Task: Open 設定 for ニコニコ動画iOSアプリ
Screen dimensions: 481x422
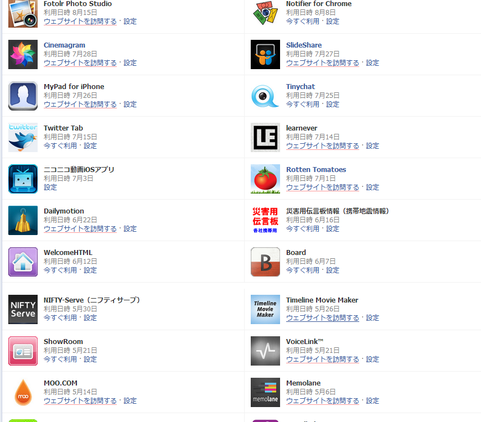Action: point(50,187)
